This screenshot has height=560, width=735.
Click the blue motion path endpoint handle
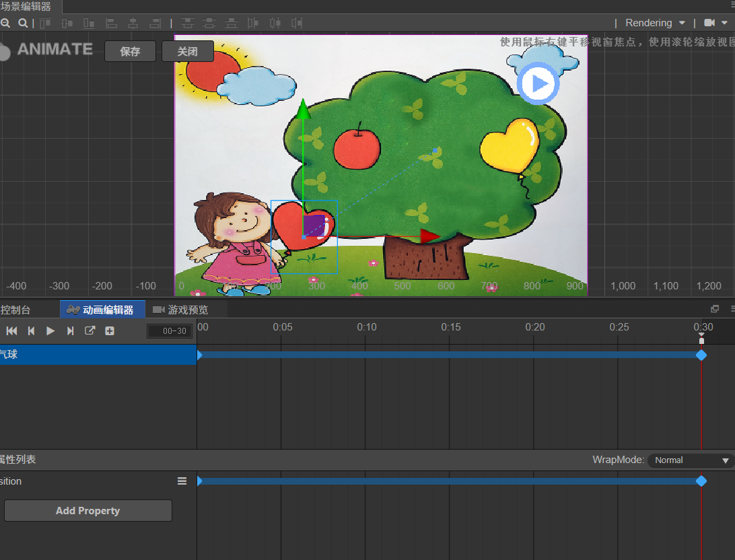(x=435, y=150)
